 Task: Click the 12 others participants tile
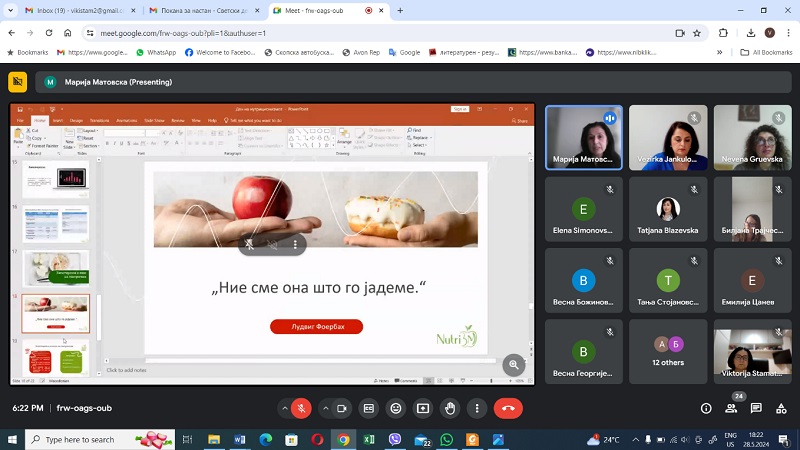(x=668, y=352)
